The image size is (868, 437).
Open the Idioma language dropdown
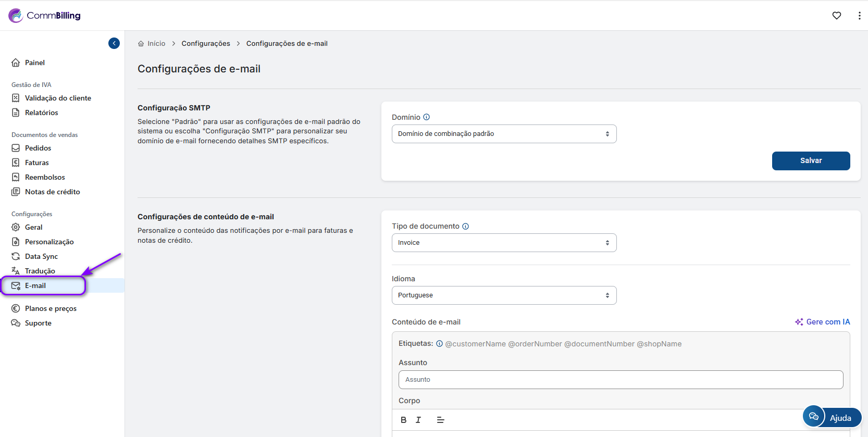(504, 295)
